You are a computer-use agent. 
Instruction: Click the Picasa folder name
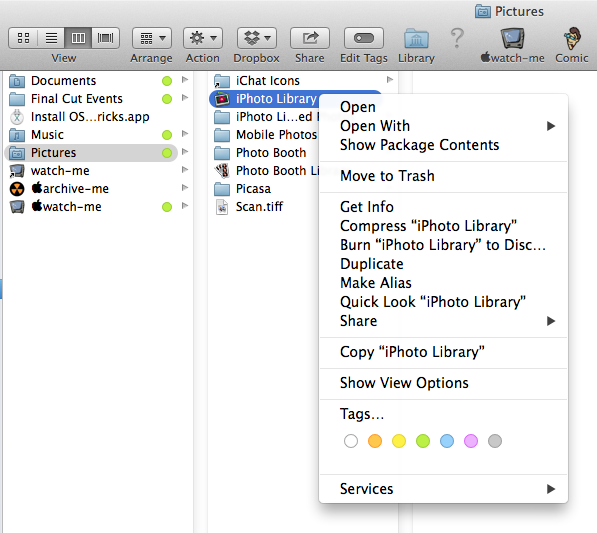[254, 189]
